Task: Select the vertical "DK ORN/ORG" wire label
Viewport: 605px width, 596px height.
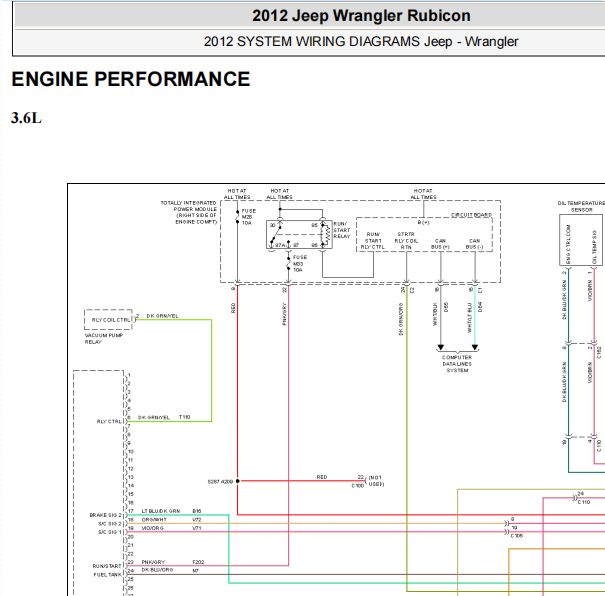Action: point(401,319)
